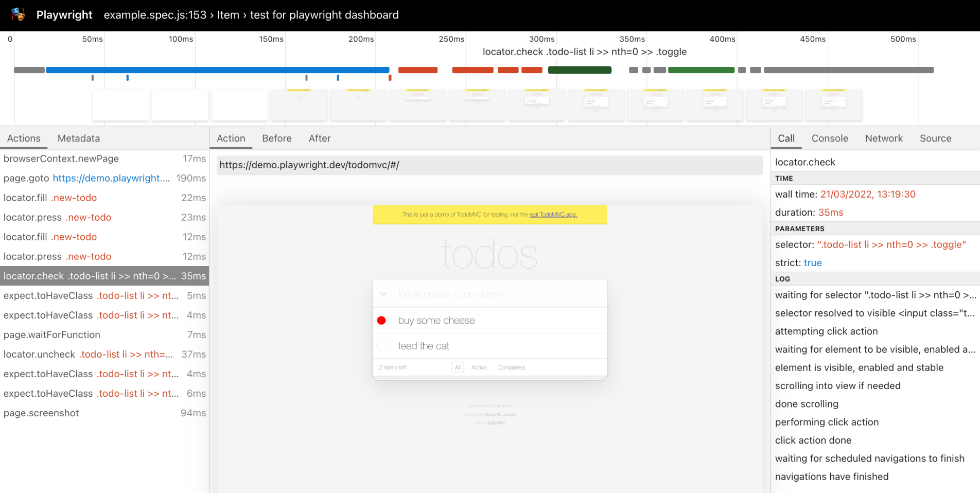
Task: Select the 'Active' filter in the todo app
Action: point(479,367)
